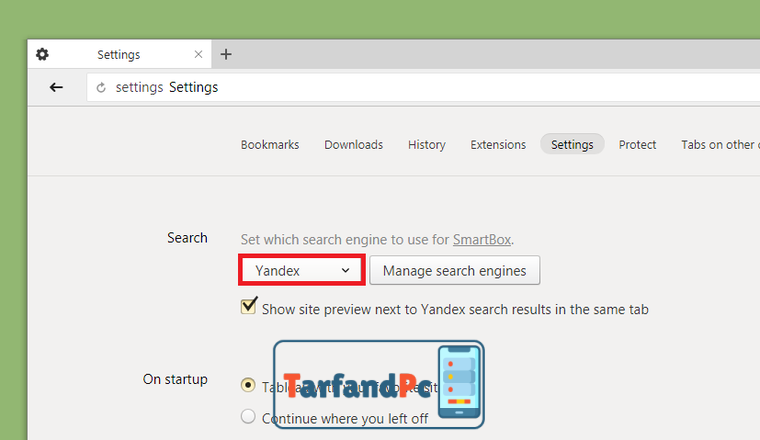Open a new tab with plus icon
This screenshot has height=440, width=760.
pyautogui.click(x=226, y=54)
